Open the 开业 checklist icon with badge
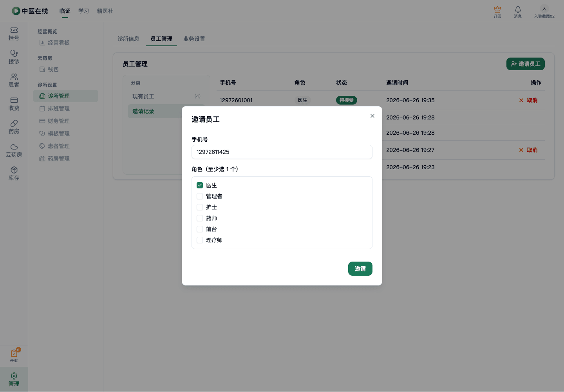The image size is (564, 392). (14, 355)
